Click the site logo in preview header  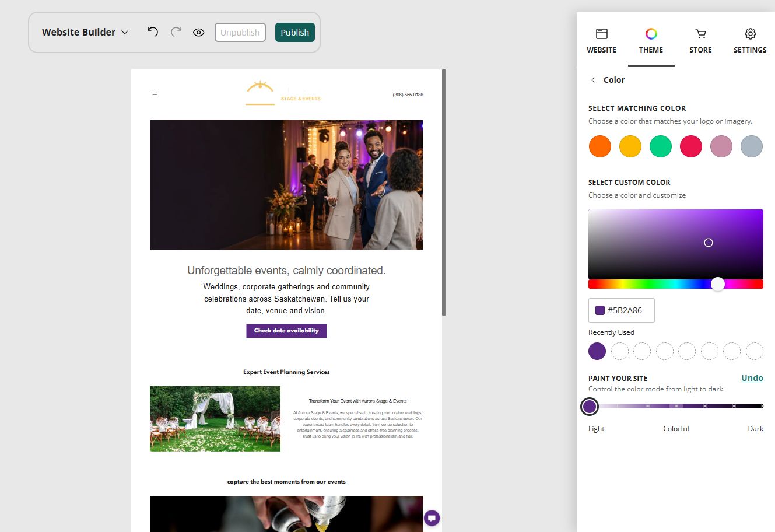283,93
